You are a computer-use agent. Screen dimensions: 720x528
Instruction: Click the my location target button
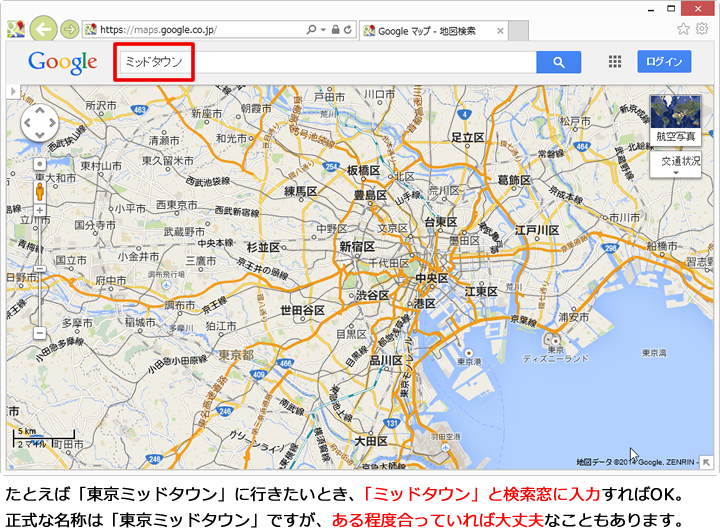pyautogui.click(x=40, y=164)
